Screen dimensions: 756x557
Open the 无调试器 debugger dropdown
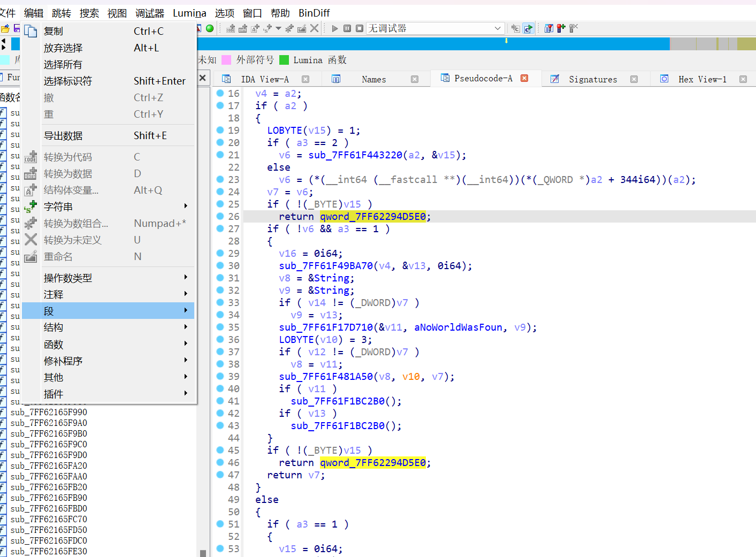pyautogui.click(x=498, y=28)
